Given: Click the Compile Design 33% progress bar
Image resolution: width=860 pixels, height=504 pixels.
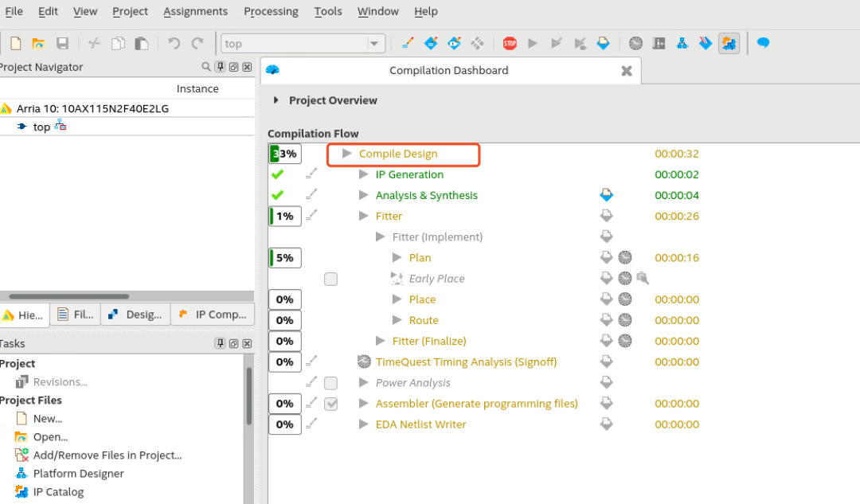Looking at the screenshot, I should [284, 154].
